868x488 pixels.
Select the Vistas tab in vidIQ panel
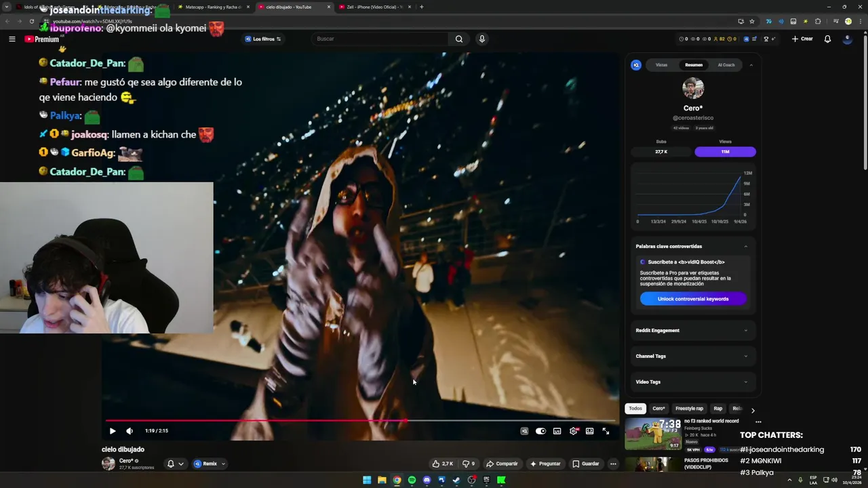[x=661, y=65]
